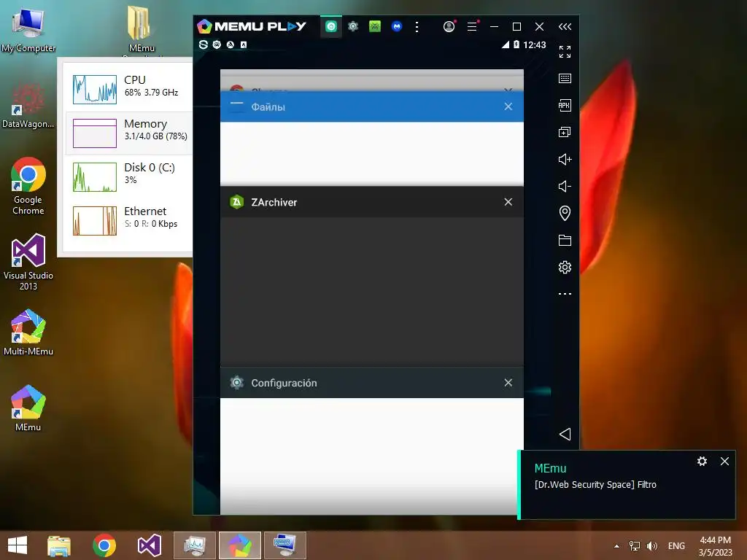Switch to MEmu taskbar button
Screen dimensions: 747x560
click(239, 545)
